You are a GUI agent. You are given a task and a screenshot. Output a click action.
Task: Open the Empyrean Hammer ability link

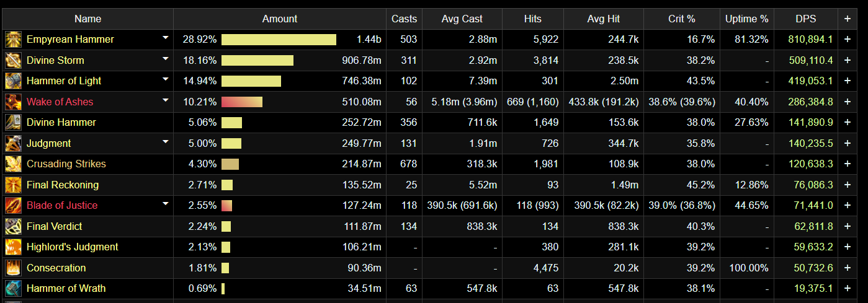70,40
